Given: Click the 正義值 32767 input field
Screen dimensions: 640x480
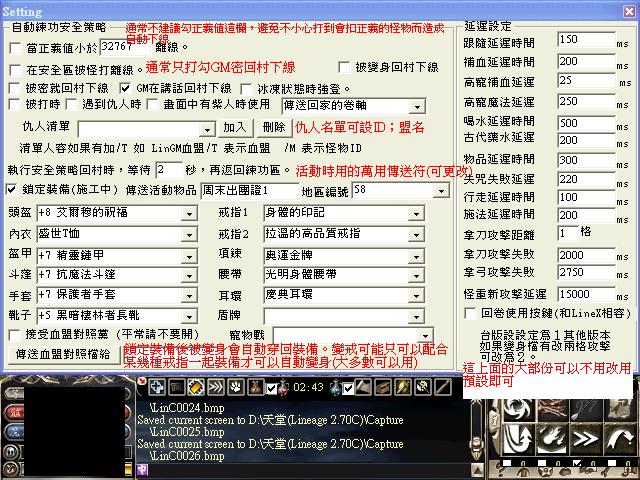Looking at the screenshot, I should click(x=125, y=47).
